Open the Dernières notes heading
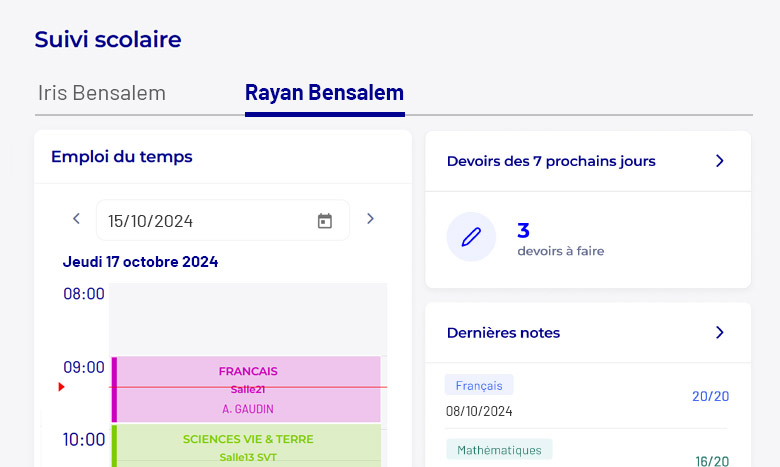The image size is (780, 467). [503, 333]
